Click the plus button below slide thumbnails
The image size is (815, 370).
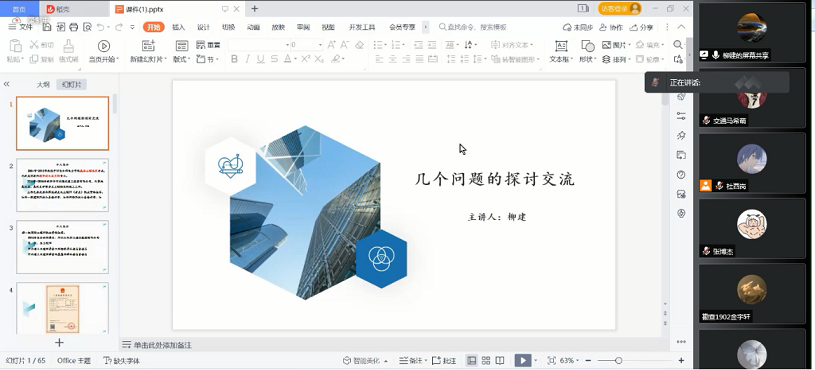pos(59,342)
